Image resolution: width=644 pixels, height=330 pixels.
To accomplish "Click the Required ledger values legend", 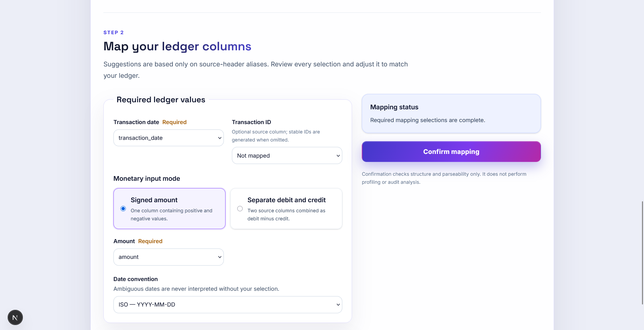I will click(x=161, y=100).
